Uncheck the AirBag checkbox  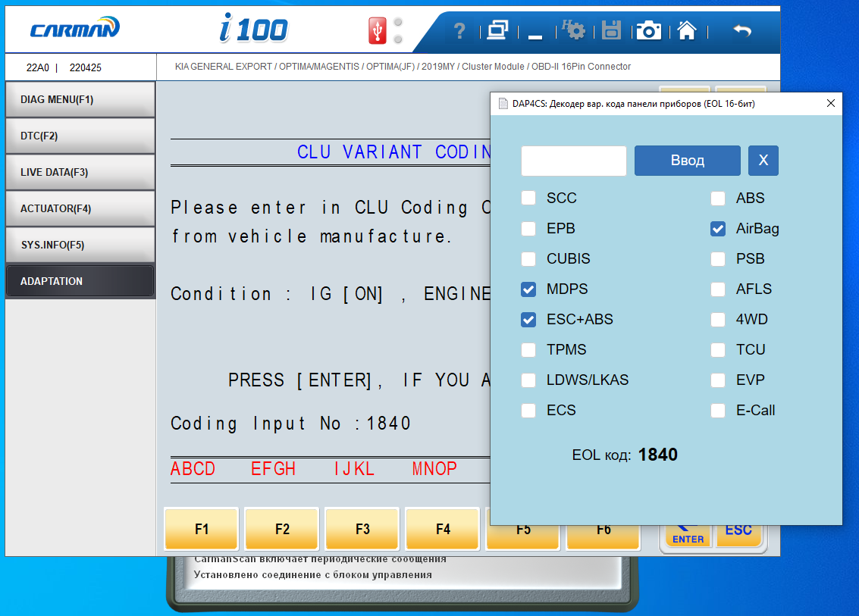(718, 228)
